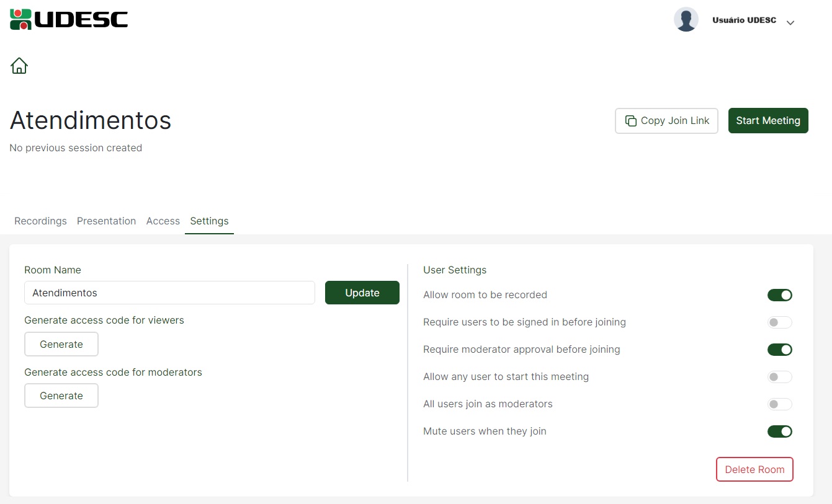Toggle all users join as moderators
Viewport: 832px width, 504px height.
coord(779,404)
